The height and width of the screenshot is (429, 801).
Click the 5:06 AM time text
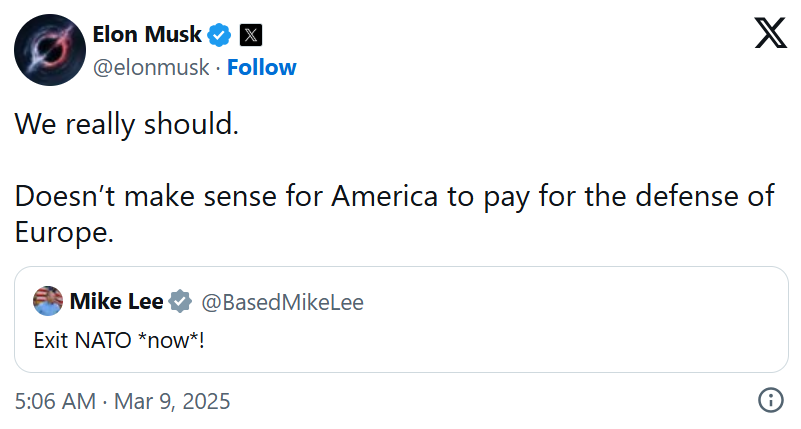tap(55, 402)
